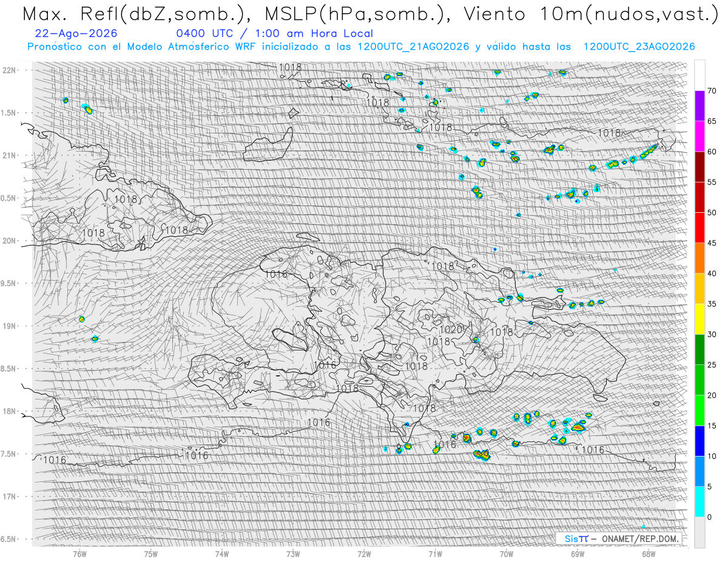This screenshot has height=562, width=728.
Task: Select the cyan 0-5 dBZ color band
Action: click(699, 501)
